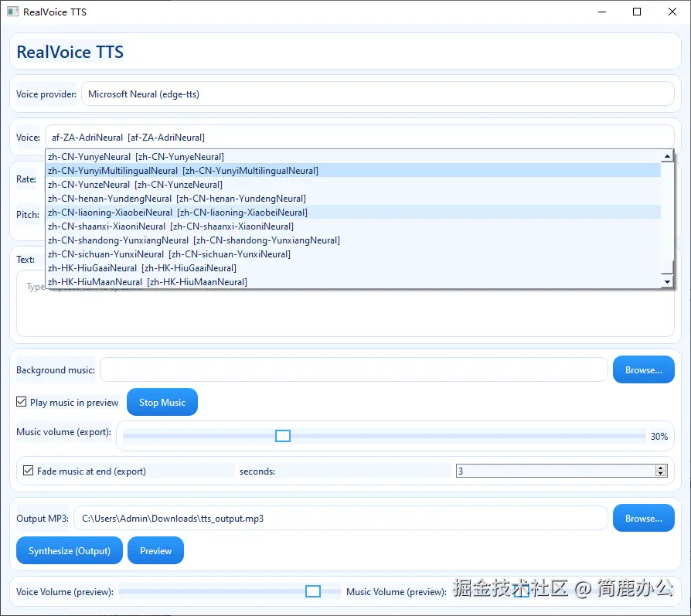
Task: Choose zh-CN-liaoning-XiaobeiNeural from dropdown list
Action: click(353, 212)
